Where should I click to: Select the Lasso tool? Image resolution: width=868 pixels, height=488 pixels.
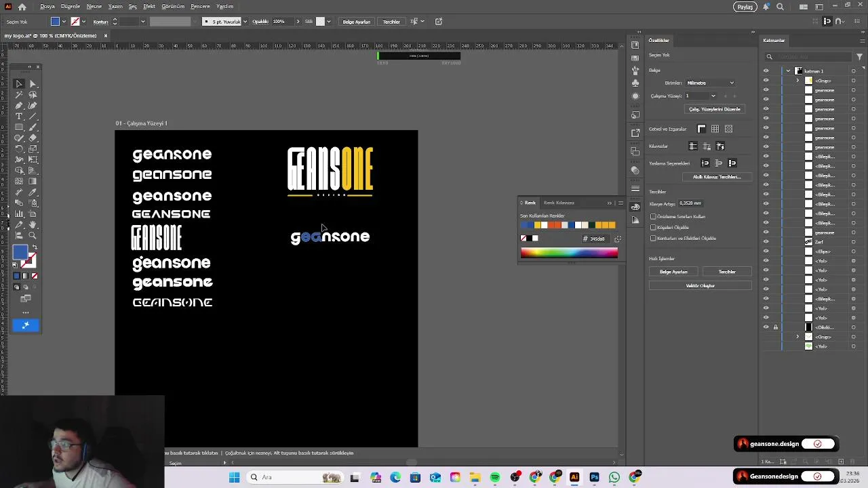pyautogui.click(x=33, y=95)
